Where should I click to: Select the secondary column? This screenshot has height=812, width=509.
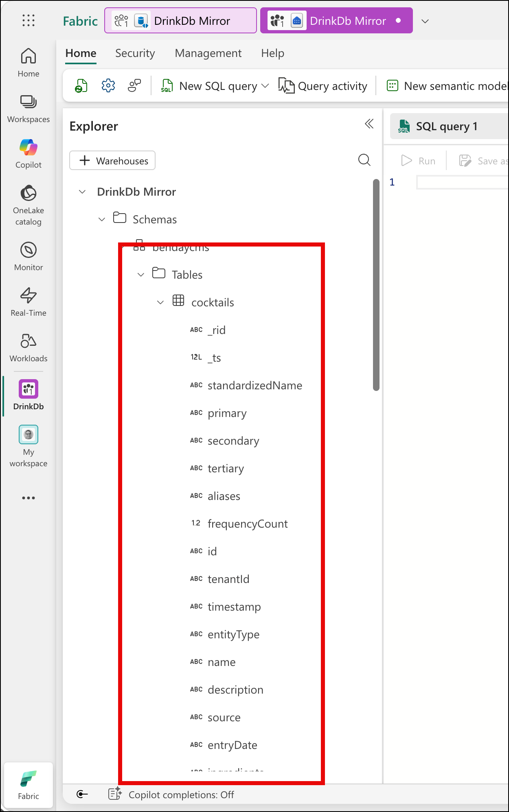233,441
